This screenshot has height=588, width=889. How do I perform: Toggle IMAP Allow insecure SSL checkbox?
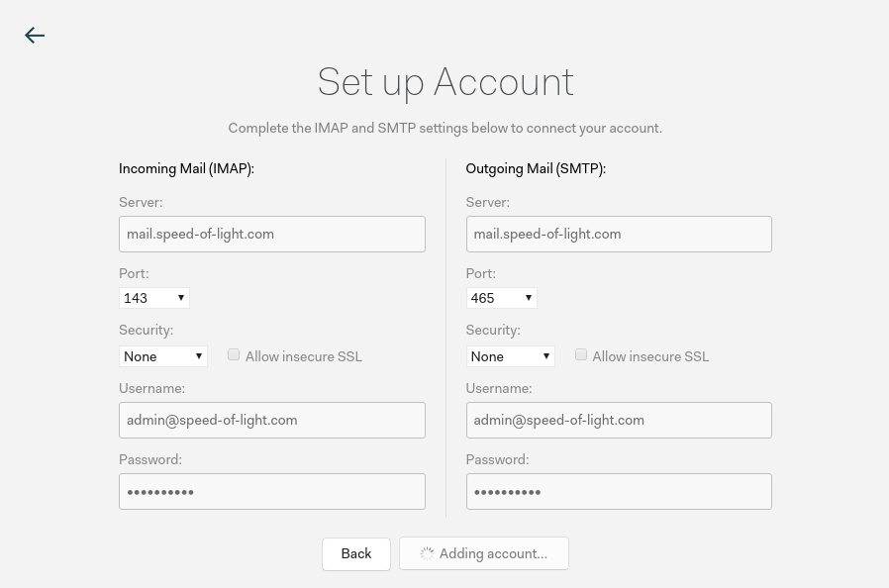[x=234, y=354]
